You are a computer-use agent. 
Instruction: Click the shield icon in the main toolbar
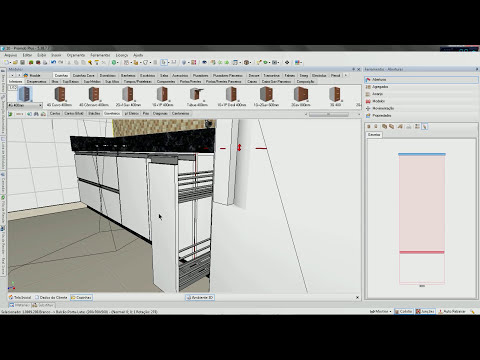[184, 62]
